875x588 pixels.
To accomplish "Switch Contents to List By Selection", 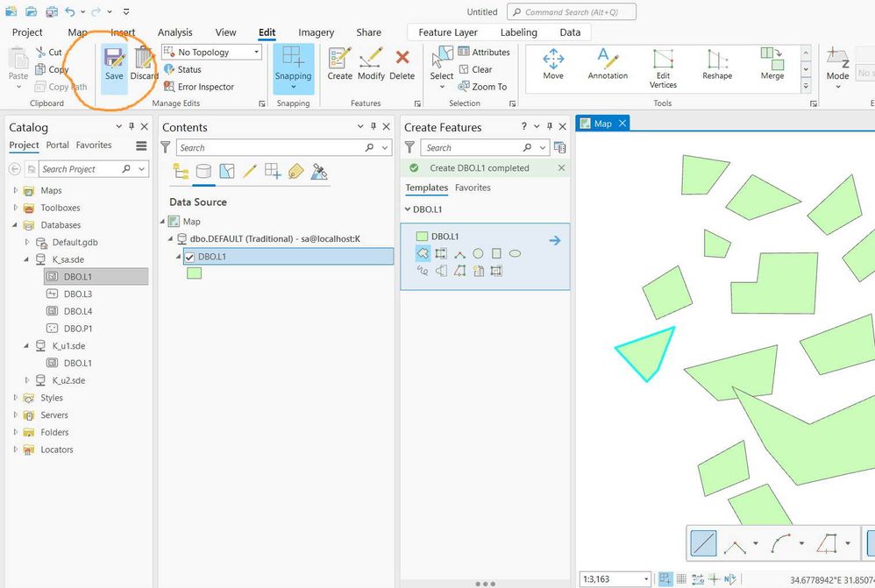I will click(x=226, y=171).
